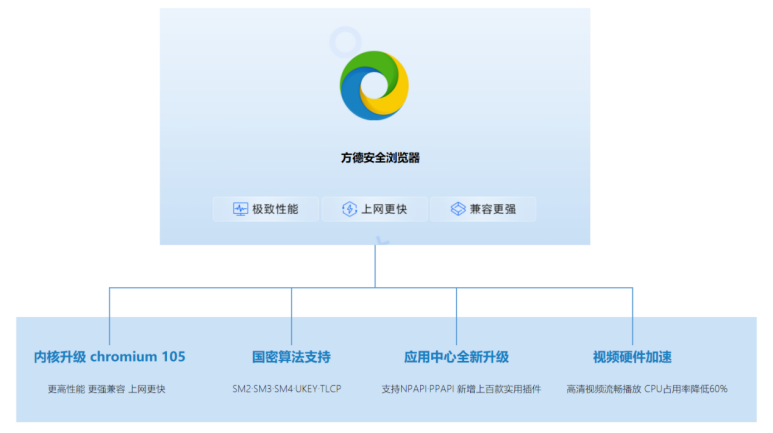The height and width of the screenshot is (433, 773).
Task: Click the 方德安全浏览器 swirl logo
Action: (374, 85)
